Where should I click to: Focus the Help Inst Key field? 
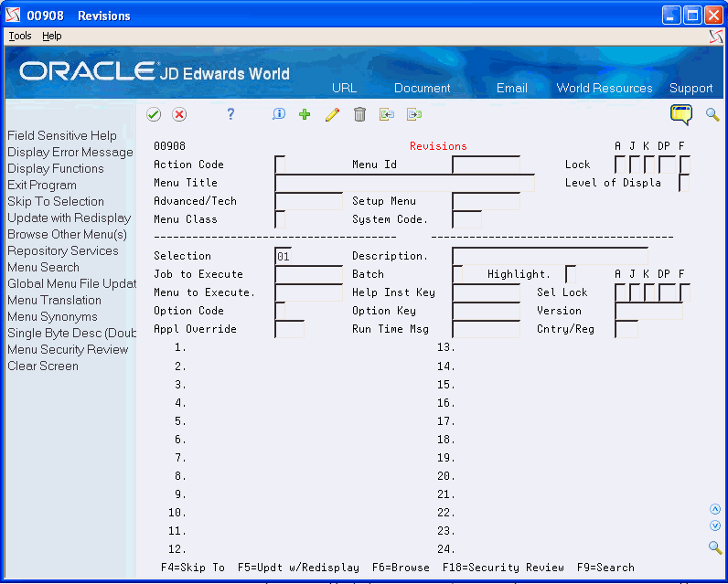tap(486, 292)
